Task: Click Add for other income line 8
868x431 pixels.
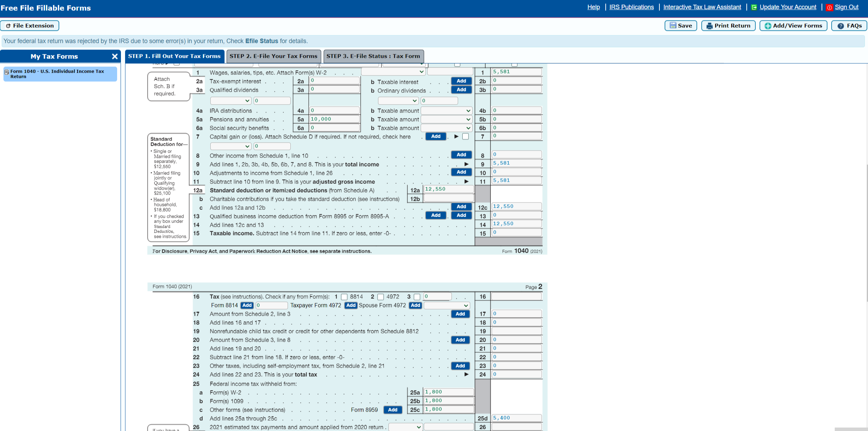Action: pyautogui.click(x=461, y=155)
